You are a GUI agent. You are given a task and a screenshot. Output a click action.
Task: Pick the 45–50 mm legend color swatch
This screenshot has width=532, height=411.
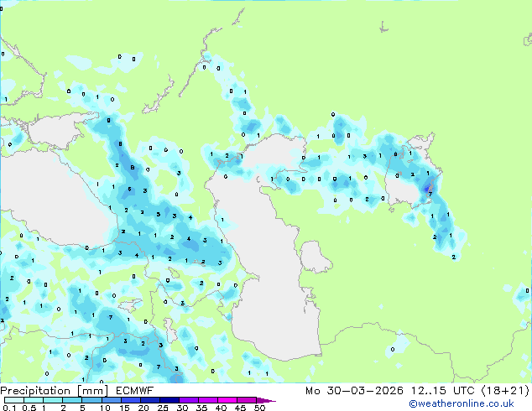[247, 400]
